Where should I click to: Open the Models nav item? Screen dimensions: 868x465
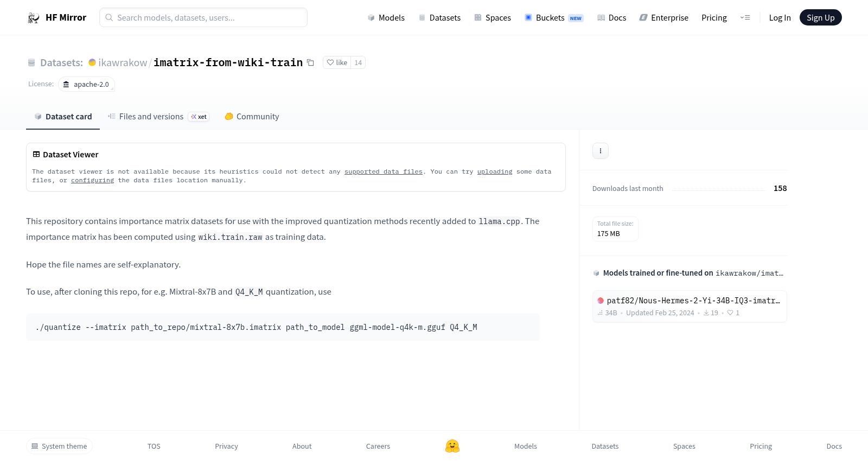click(386, 18)
